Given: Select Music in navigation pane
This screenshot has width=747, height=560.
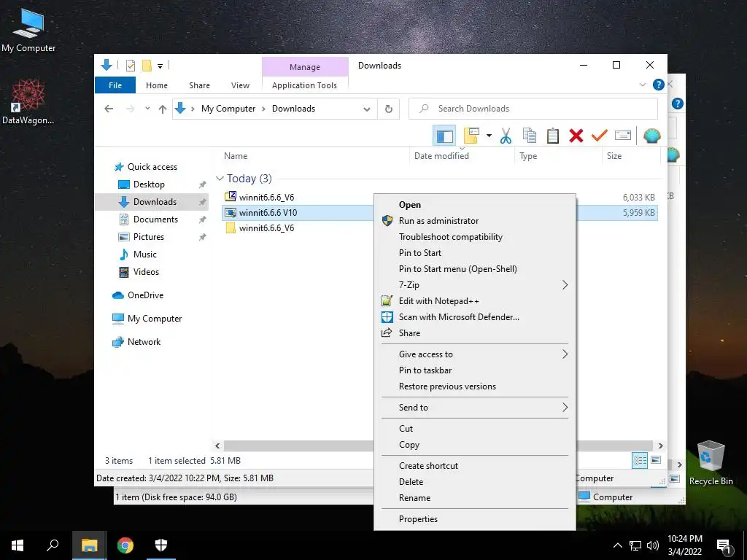Looking at the screenshot, I should (145, 254).
